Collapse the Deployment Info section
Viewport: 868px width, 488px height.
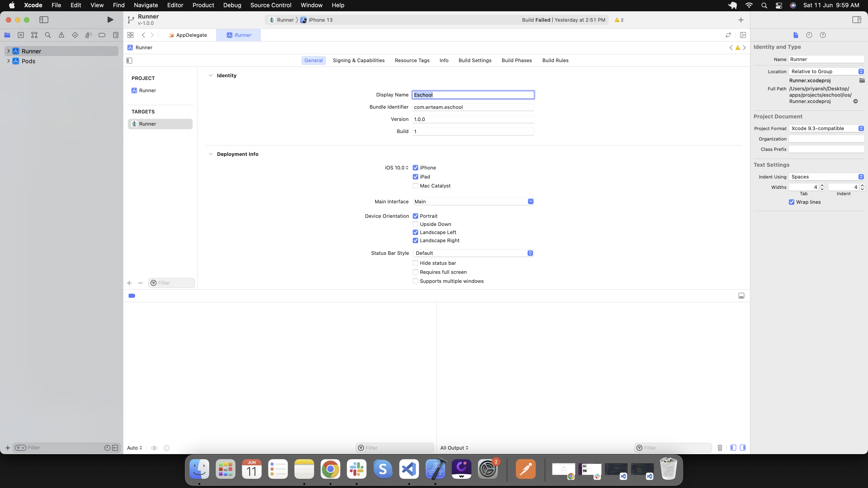[x=211, y=154]
